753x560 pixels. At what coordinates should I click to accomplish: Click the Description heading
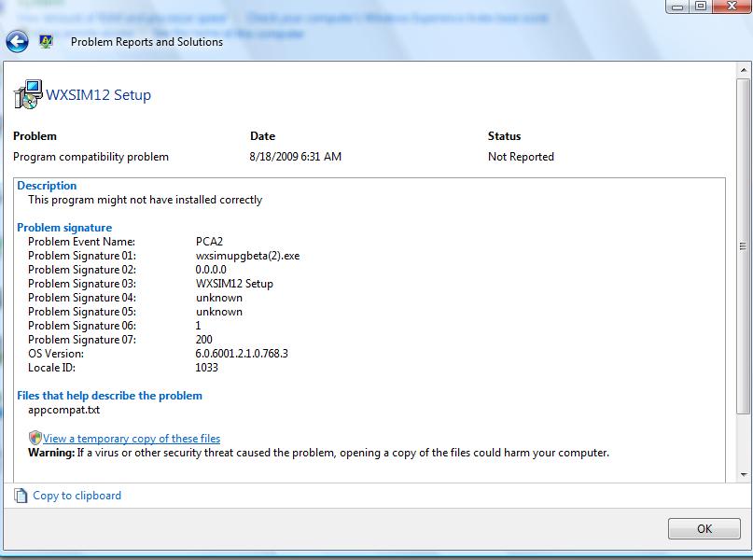tap(47, 186)
